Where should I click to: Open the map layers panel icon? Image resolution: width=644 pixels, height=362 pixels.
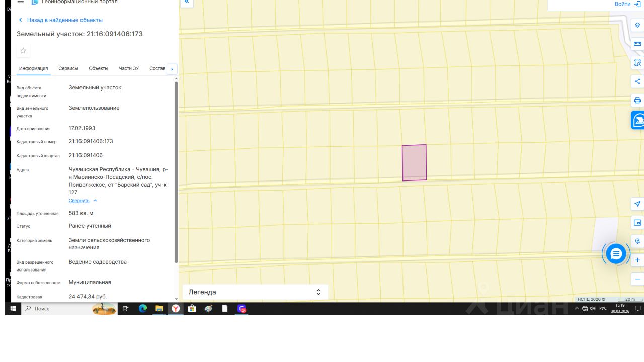(x=637, y=25)
